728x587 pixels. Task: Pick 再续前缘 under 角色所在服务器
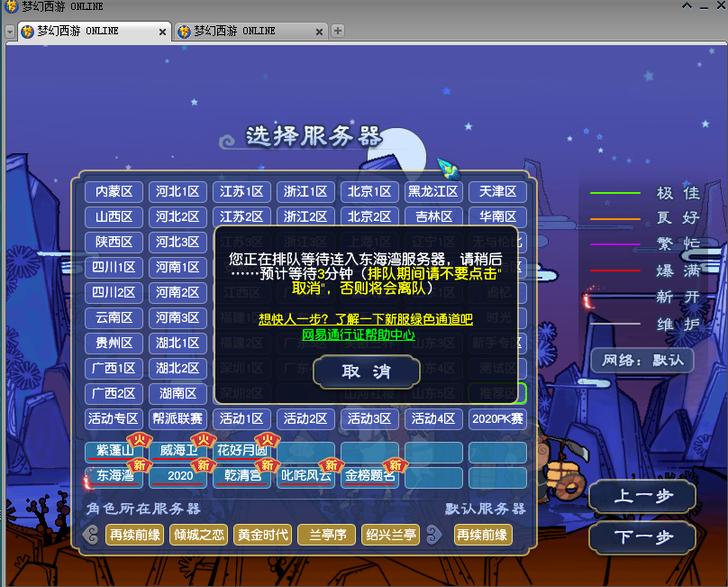[134, 535]
